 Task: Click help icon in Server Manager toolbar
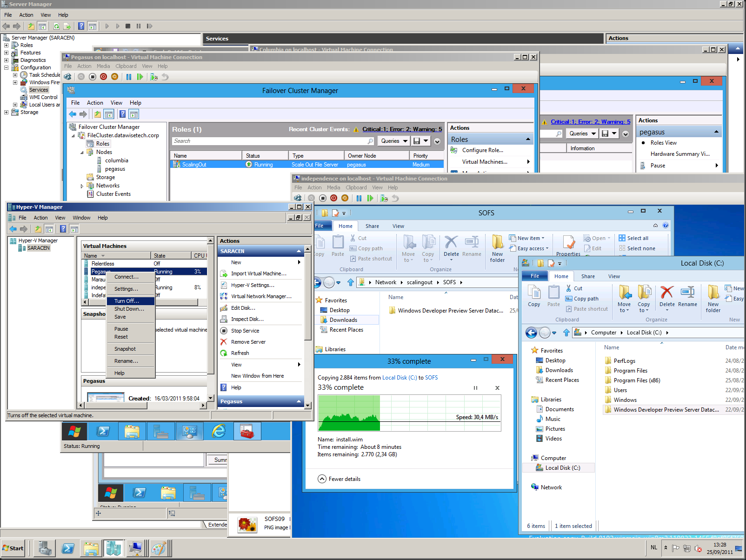coord(81,26)
